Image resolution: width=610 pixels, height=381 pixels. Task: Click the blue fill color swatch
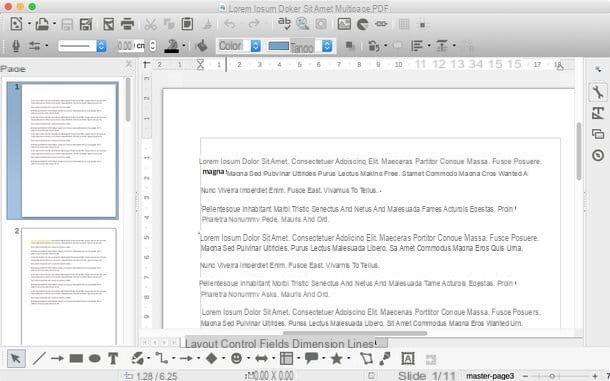click(x=279, y=46)
